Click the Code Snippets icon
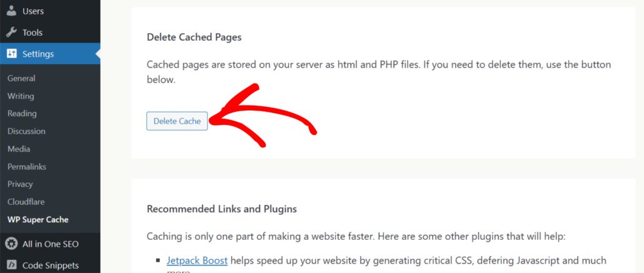 click(x=12, y=266)
